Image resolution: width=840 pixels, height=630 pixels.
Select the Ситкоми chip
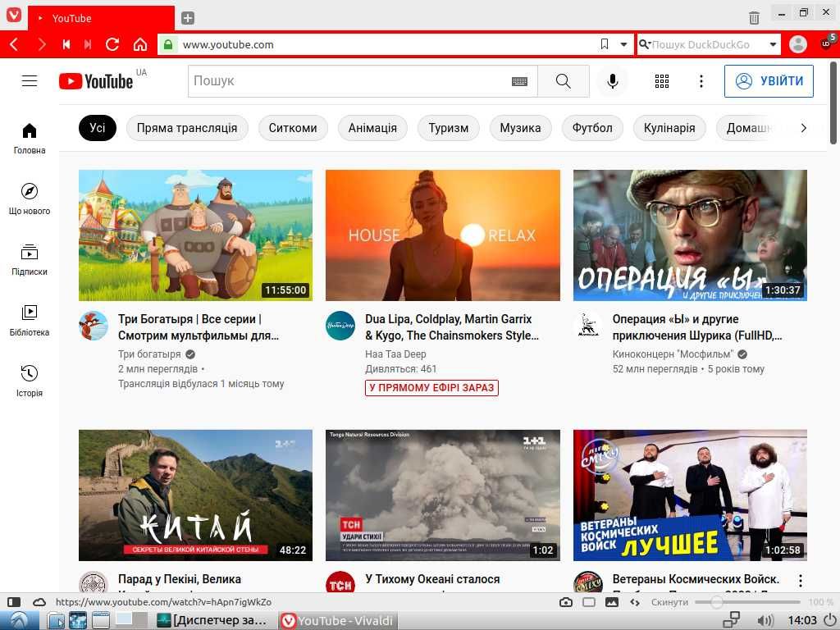point(293,128)
